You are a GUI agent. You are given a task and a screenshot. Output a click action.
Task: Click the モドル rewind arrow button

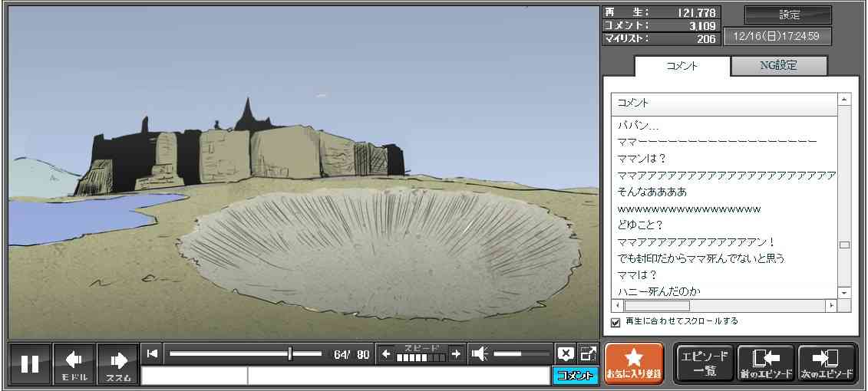[74, 363]
